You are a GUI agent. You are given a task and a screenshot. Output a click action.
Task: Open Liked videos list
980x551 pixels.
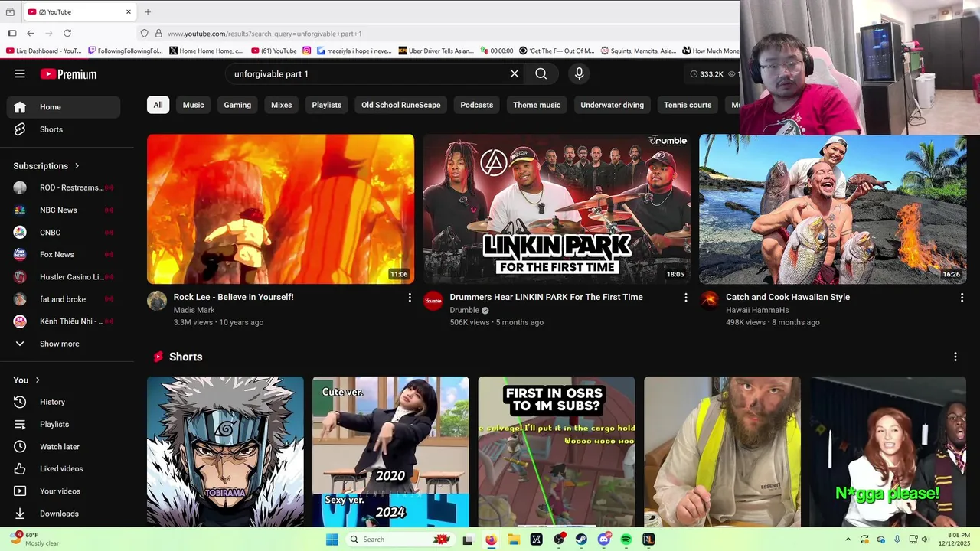pyautogui.click(x=64, y=468)
